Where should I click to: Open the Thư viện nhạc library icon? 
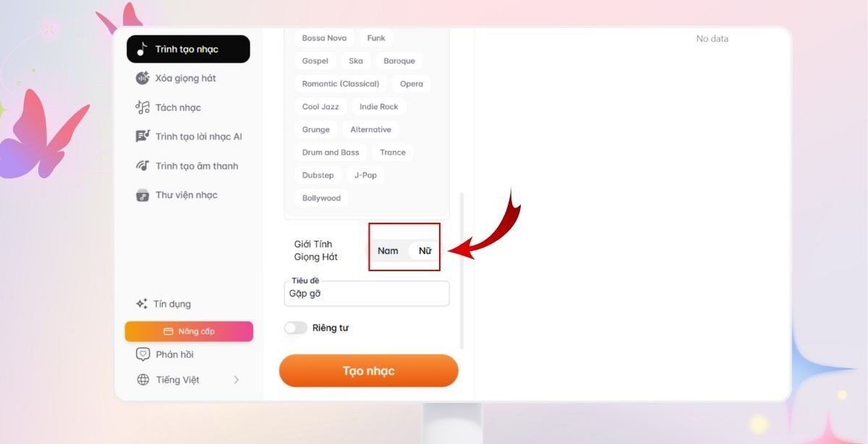[142, 195]
